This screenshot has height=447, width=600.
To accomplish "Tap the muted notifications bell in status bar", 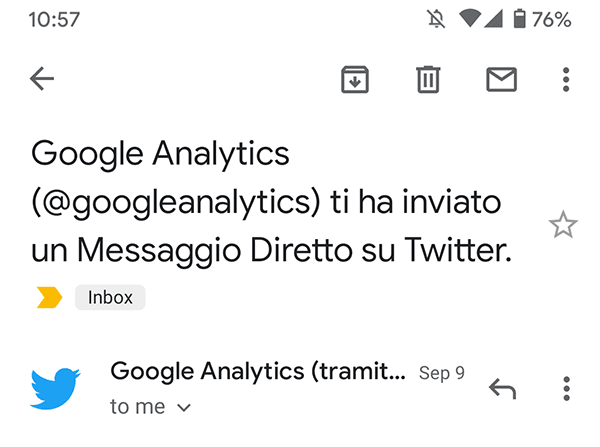I will [x=436, y=19].
